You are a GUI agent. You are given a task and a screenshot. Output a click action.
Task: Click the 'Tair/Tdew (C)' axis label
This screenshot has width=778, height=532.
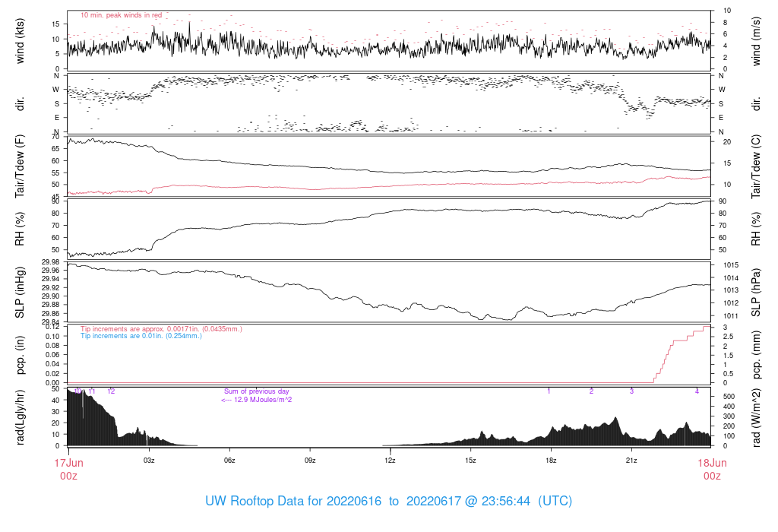[756, 166]
